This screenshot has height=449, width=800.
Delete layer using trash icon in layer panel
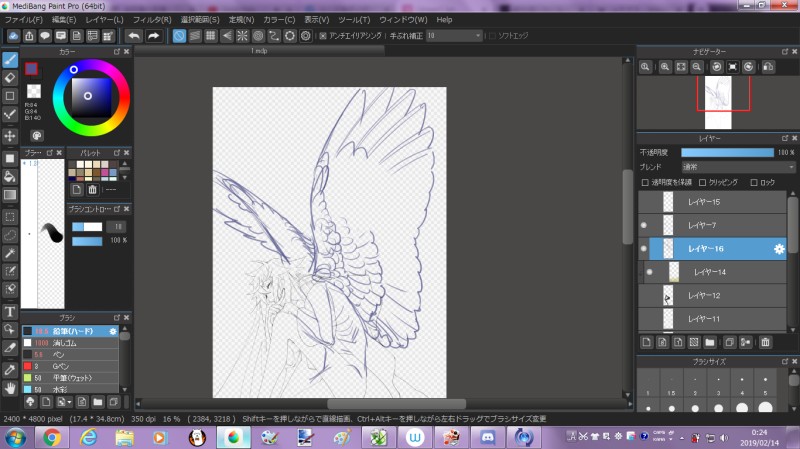point(765,342)
